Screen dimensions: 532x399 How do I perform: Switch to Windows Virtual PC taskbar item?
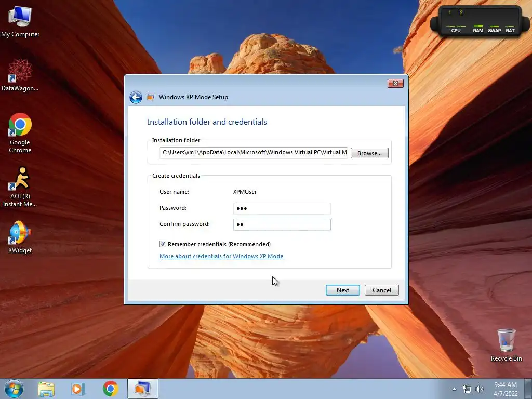click(142, 389)
